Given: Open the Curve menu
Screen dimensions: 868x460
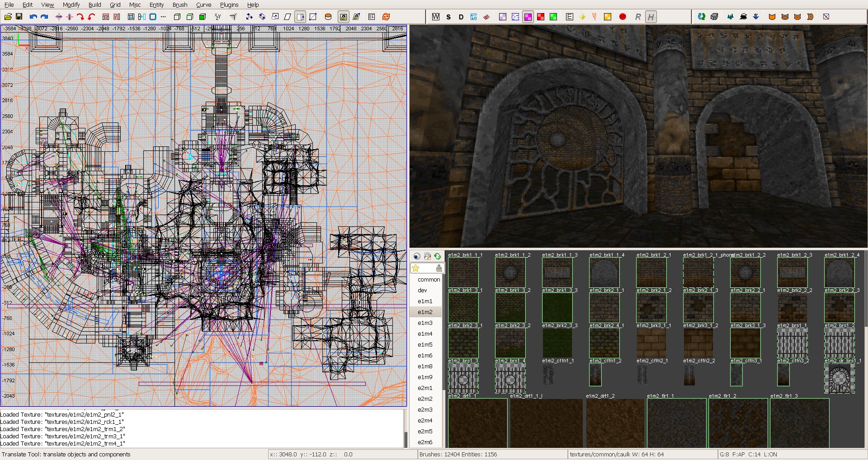Looking at the screenshot, I should click(x=203, y=5).
